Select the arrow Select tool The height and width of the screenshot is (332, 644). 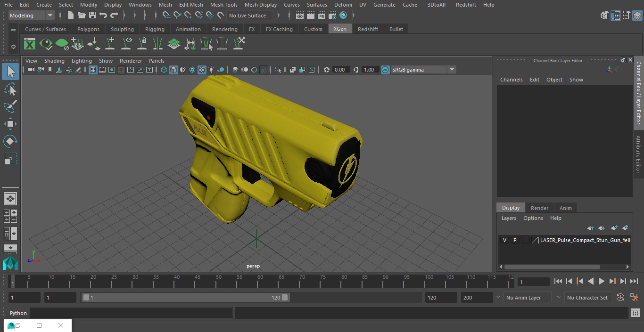pos(10,72)
